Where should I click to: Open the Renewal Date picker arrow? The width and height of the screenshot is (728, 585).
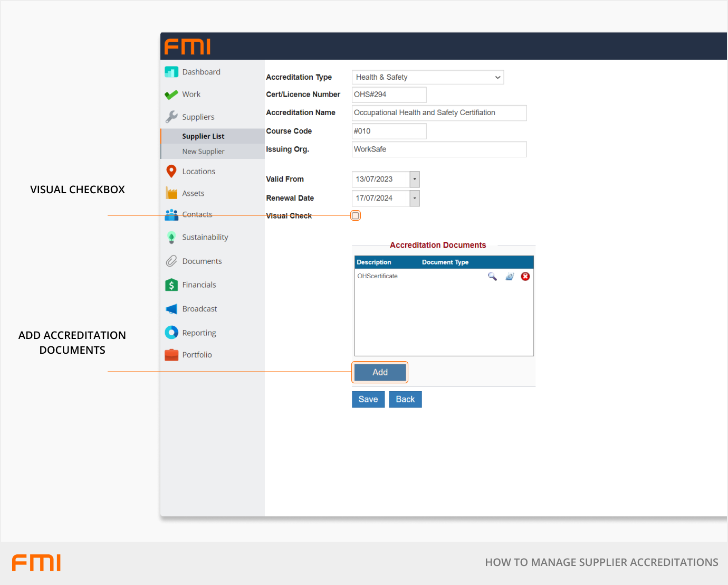tap(415, 199)
